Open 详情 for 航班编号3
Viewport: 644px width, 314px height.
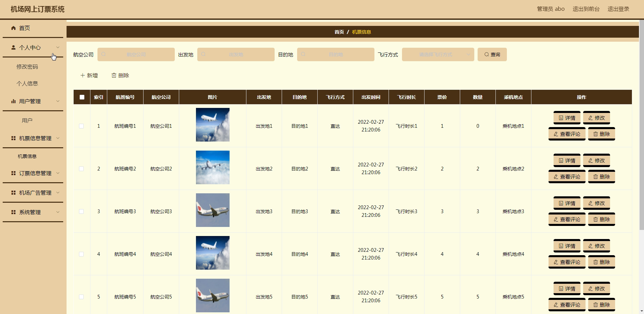567,203
